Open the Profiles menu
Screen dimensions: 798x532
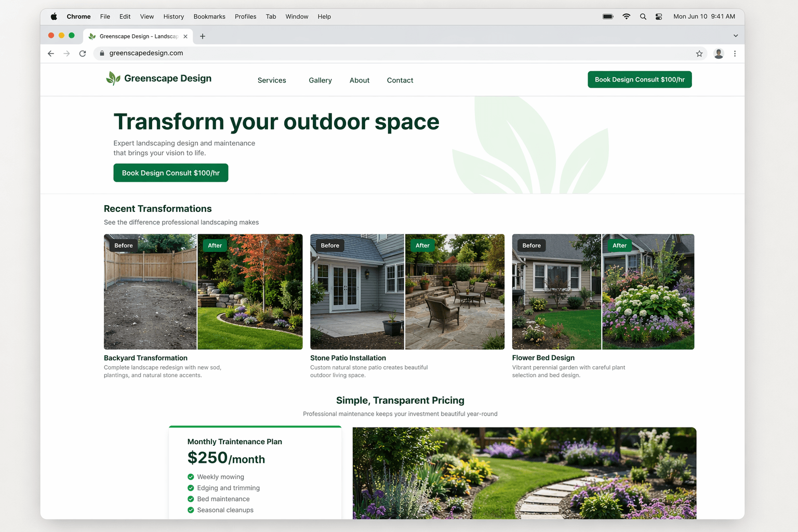point(245,17)
